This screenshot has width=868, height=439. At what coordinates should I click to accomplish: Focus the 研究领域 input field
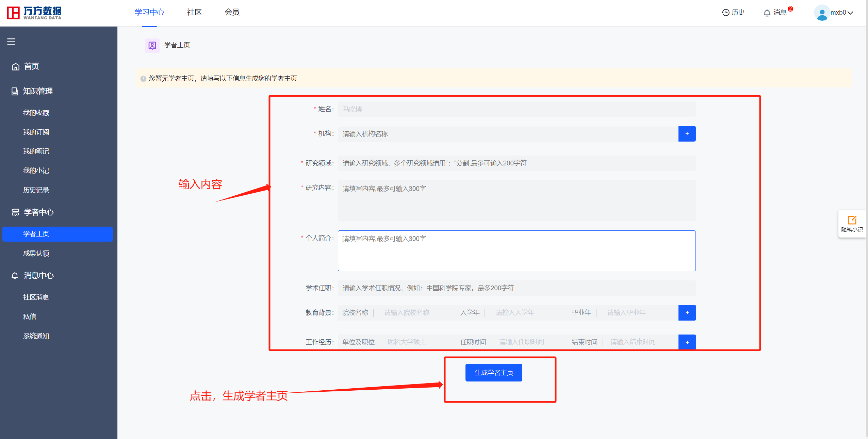click(x=516, y=163)
